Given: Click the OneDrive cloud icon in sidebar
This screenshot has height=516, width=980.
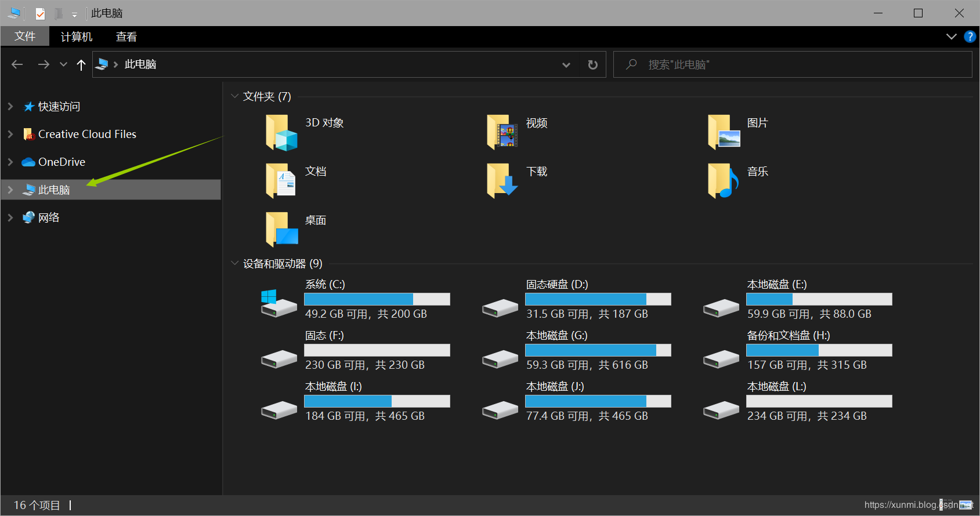Looking at the screenshot, I should pyautogui.click(x=28, y=162).
